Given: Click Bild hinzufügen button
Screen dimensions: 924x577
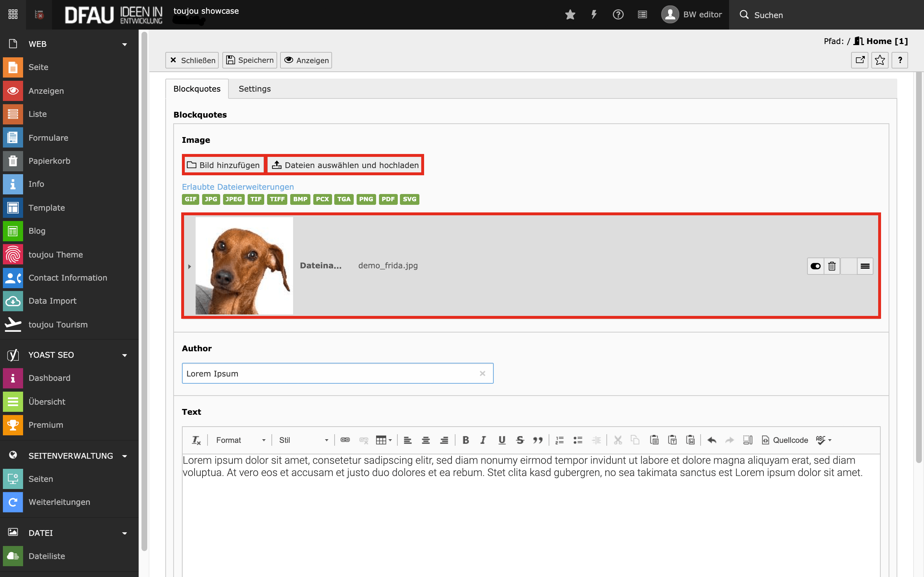Looking at the screenshot, I should (223, 165).
